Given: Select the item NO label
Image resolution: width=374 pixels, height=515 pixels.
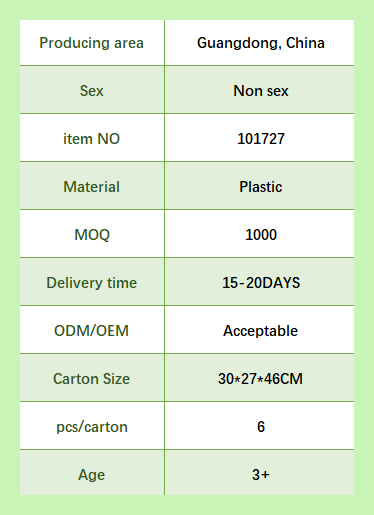Looking at the screenshot, I should (x=91, y=139).
